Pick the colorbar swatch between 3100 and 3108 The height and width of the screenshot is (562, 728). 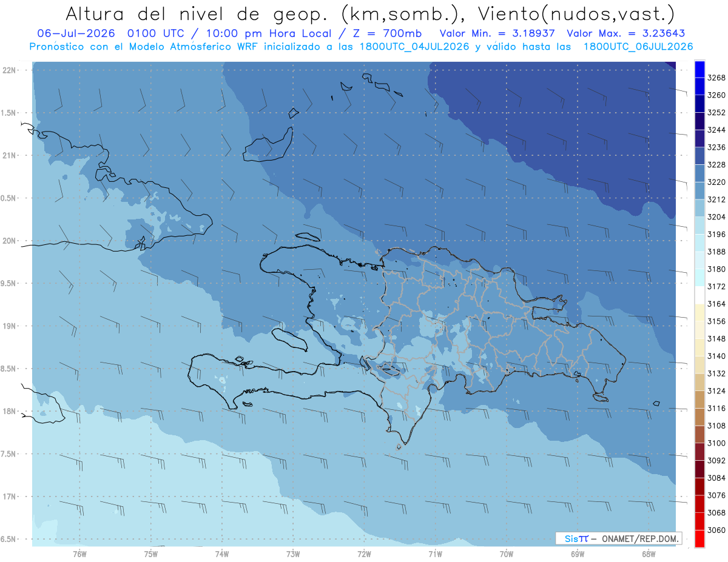pos(699,434)
